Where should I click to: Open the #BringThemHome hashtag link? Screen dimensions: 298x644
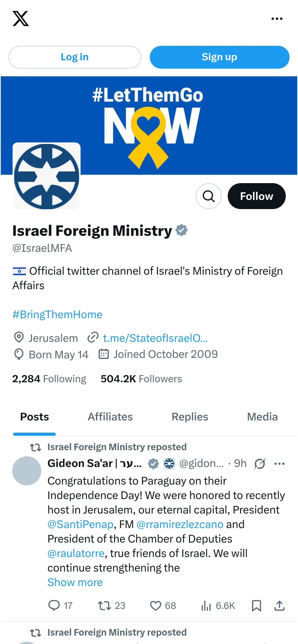click(57, 315)
